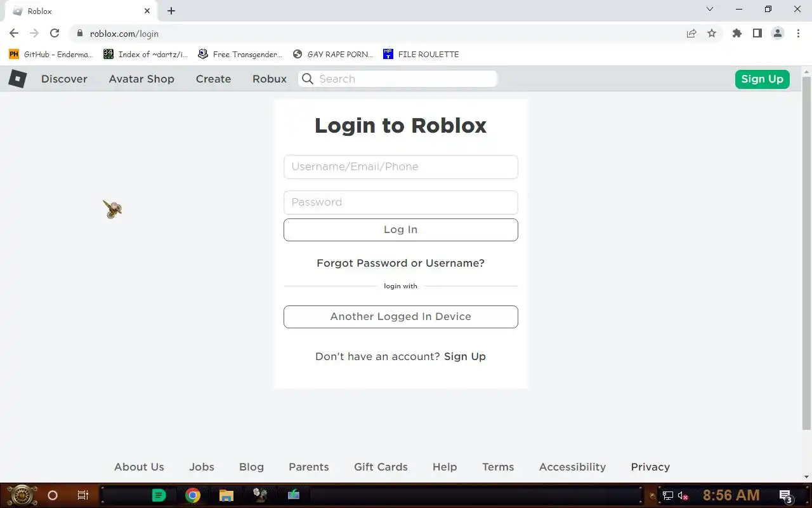Click the Roblox tab title
Image resolution: width=812 pixels, height=508 pixels.
39,11
